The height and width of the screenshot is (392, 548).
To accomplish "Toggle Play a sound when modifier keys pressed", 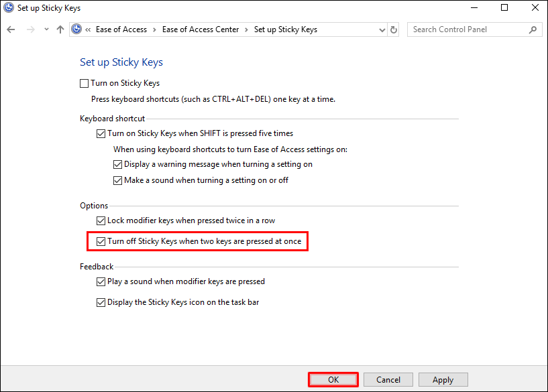I will 101,282.
